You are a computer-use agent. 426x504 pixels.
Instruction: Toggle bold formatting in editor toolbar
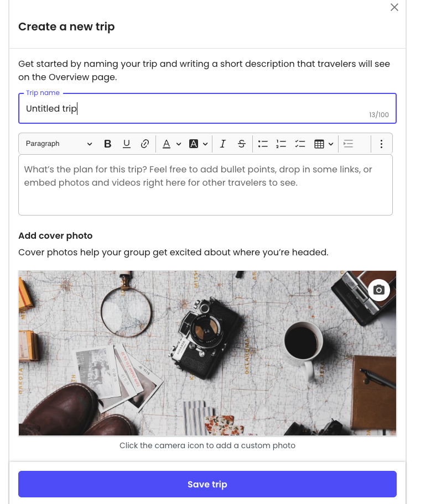coord(108,144)
